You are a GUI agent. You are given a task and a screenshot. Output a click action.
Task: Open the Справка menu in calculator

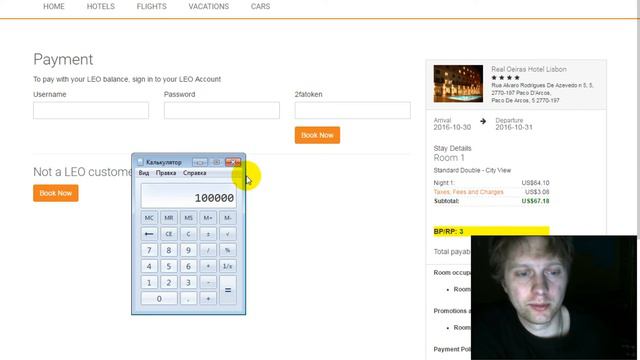(x=194, y=173)
